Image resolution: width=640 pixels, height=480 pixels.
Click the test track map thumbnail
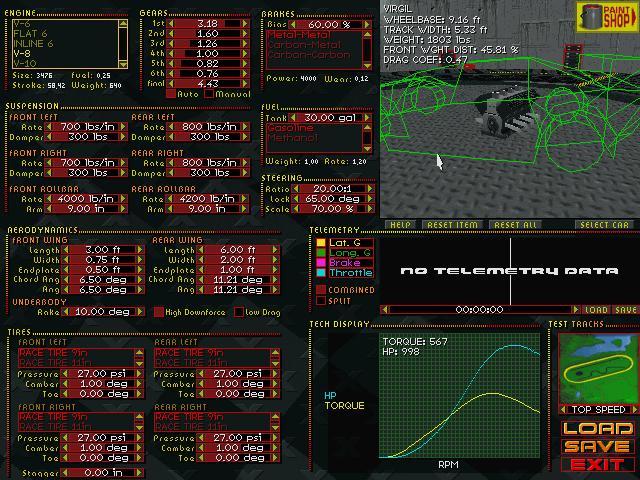598,369
